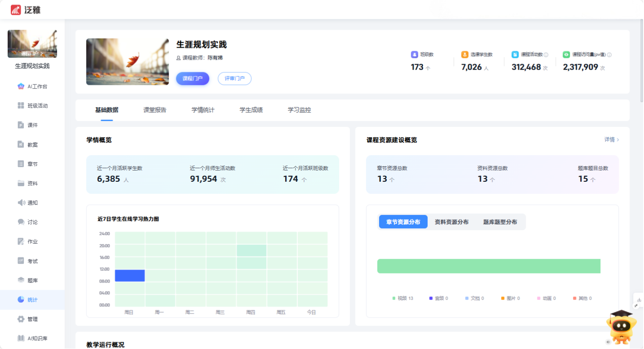Open the 讨论 chat bubble icon
The height and width of the screenshot is (349, 644).
point(21,222)
